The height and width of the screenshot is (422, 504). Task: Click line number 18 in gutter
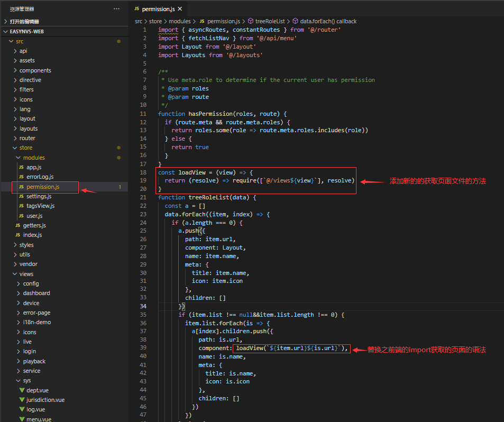click(x=143, y=172)
